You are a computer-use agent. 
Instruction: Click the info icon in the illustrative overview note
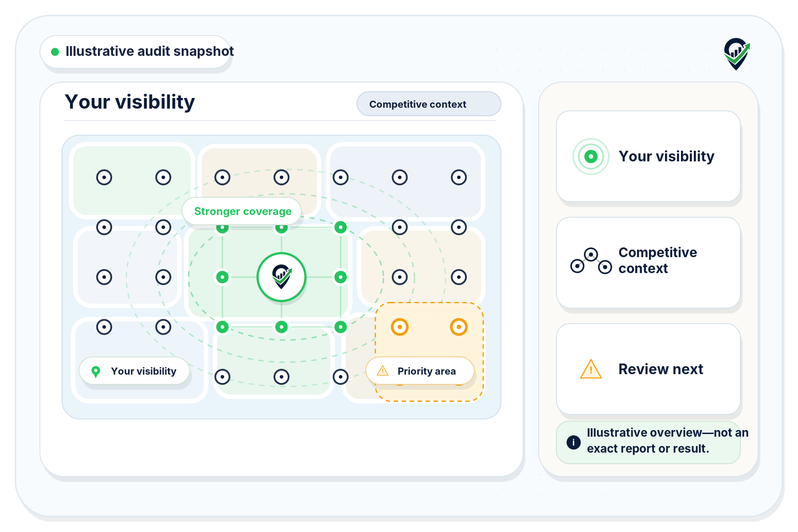tap(574, 442)
